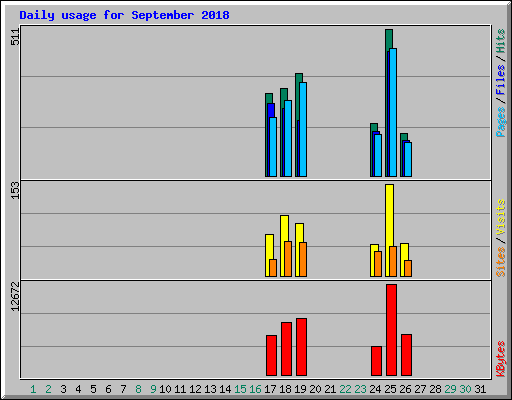Click the day 26 red KBytes bar
Viewport: 512px width, 400px height.
[406, 355]
